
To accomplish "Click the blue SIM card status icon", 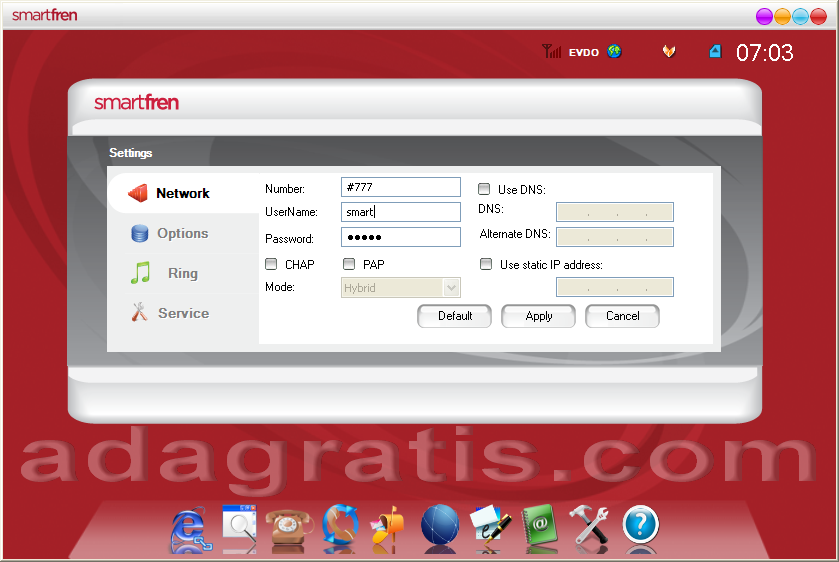I will (x=715, y=51).
